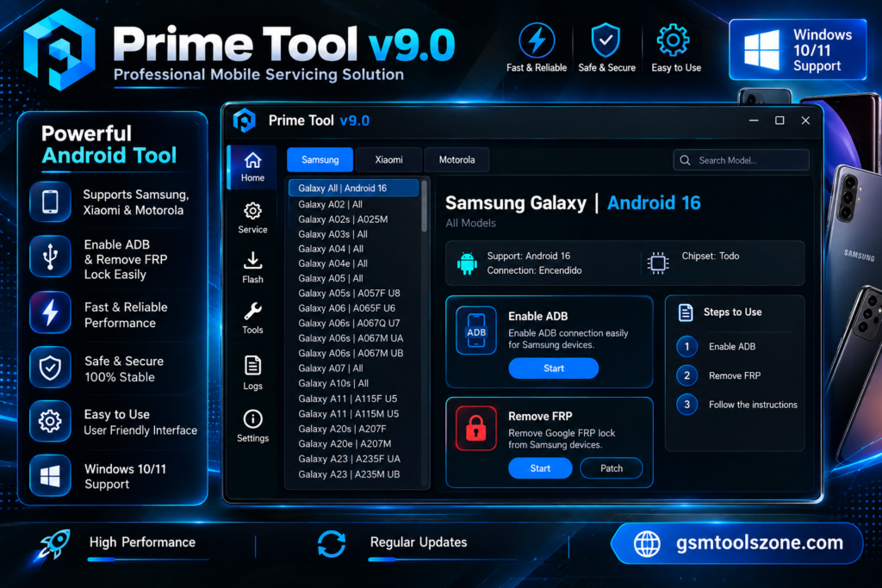Click the Patch button
882x588 pixels.
pos(612,468)
